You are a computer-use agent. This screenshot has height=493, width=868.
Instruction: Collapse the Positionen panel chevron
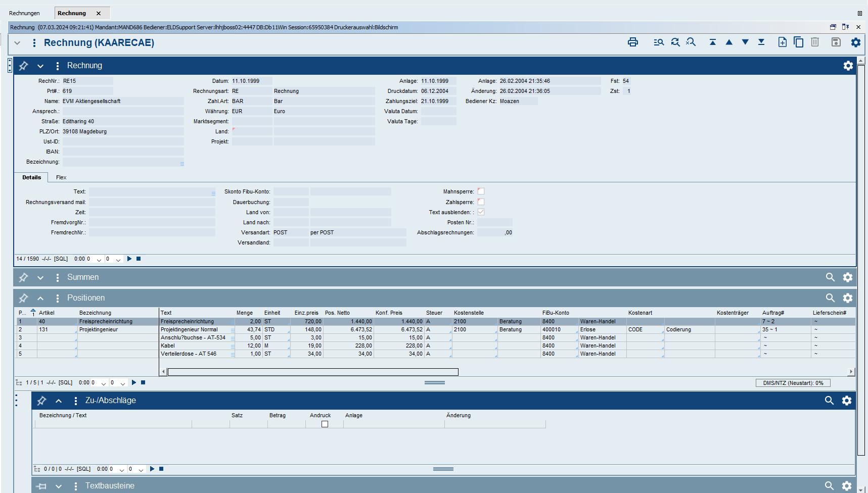(40, 298)
